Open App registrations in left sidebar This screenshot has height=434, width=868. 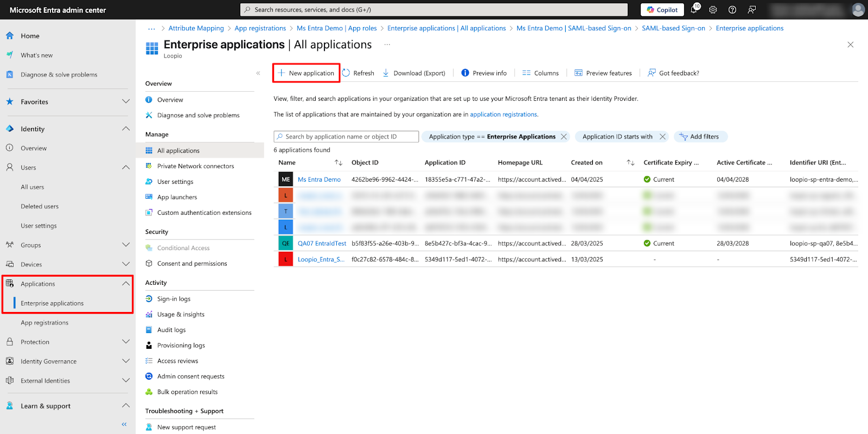tap(44, 323)
